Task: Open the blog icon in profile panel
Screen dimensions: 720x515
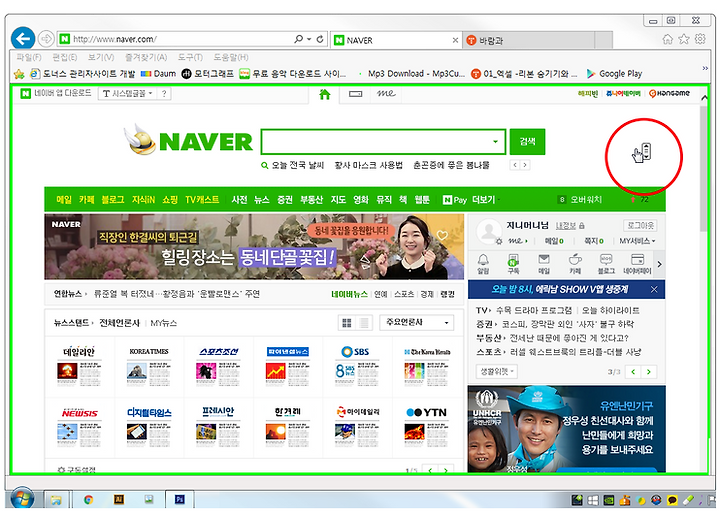Action: coord(606,264)
